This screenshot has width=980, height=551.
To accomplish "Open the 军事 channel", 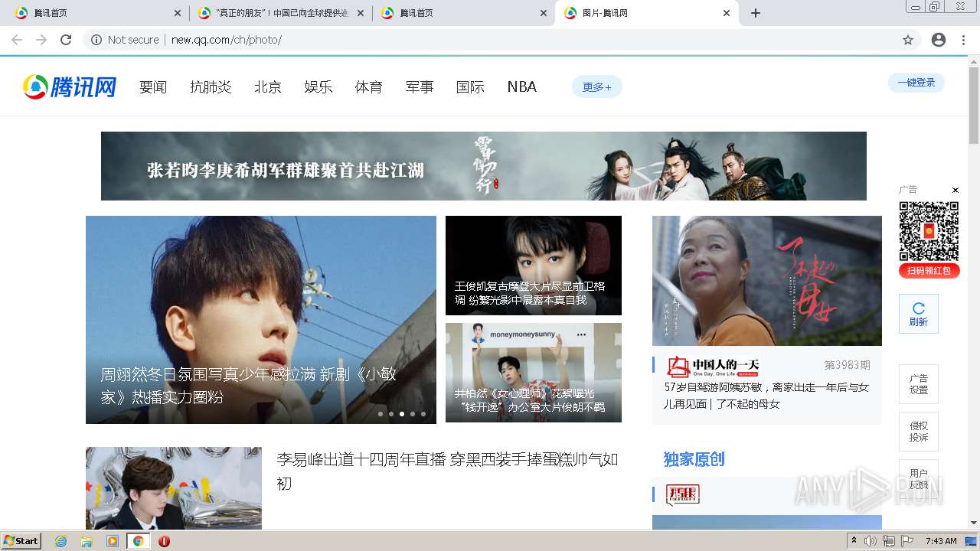I will 420,87.
